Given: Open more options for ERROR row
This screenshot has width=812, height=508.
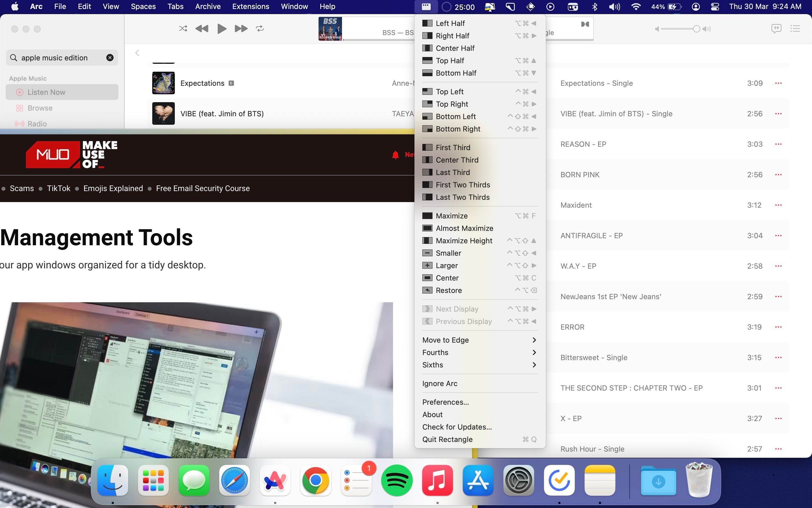Looking at the screenshot, I should pos(778,327).
